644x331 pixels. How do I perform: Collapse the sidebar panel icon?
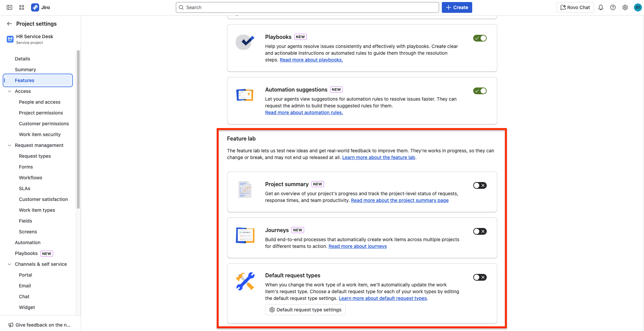9,7
